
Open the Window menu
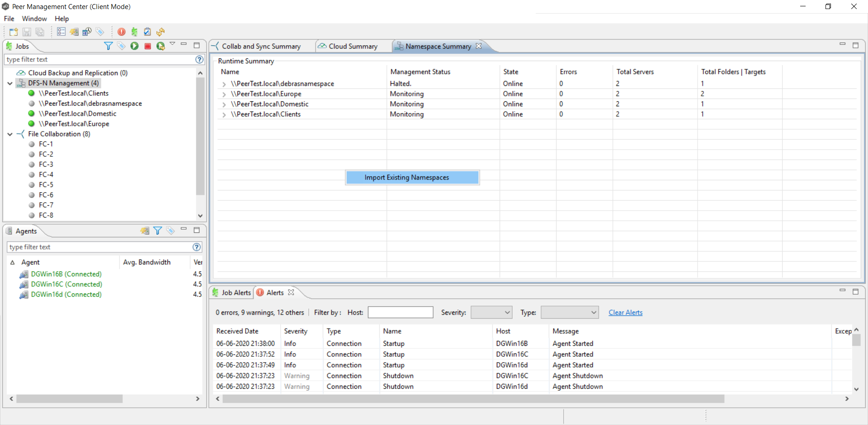click(x=34, y=19)
